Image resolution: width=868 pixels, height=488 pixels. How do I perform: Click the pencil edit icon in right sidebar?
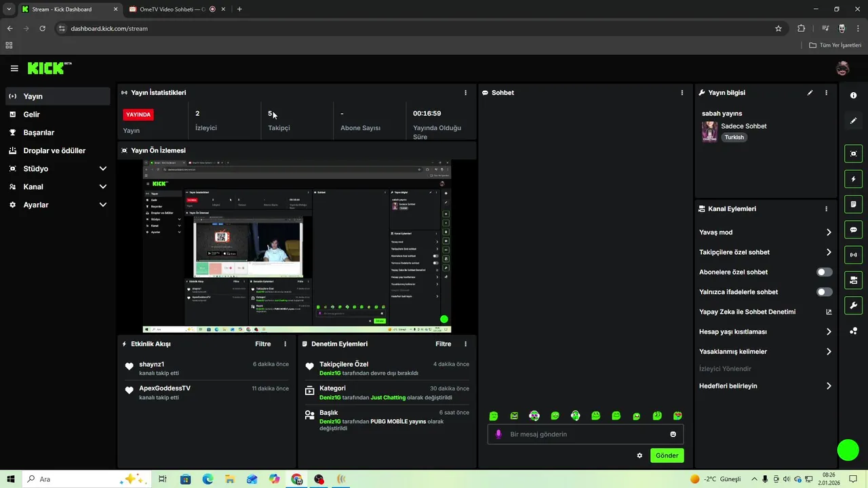pos(854,121)
